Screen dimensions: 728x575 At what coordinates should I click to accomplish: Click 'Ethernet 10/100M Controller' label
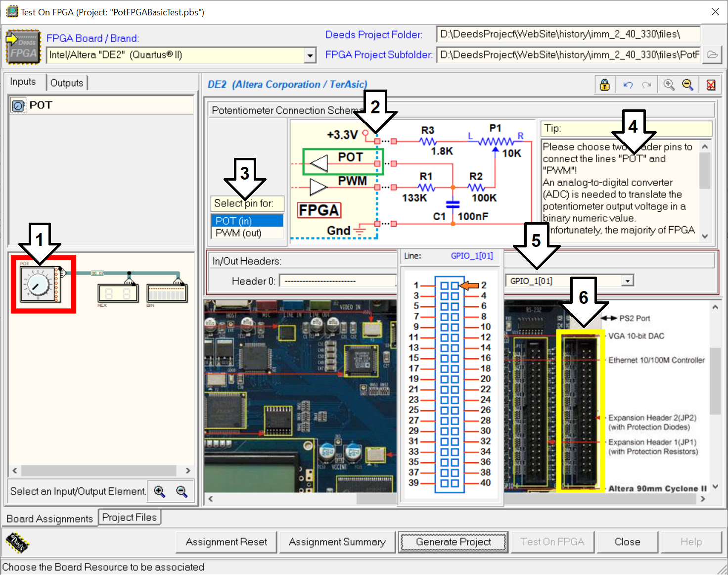(656, 360)
